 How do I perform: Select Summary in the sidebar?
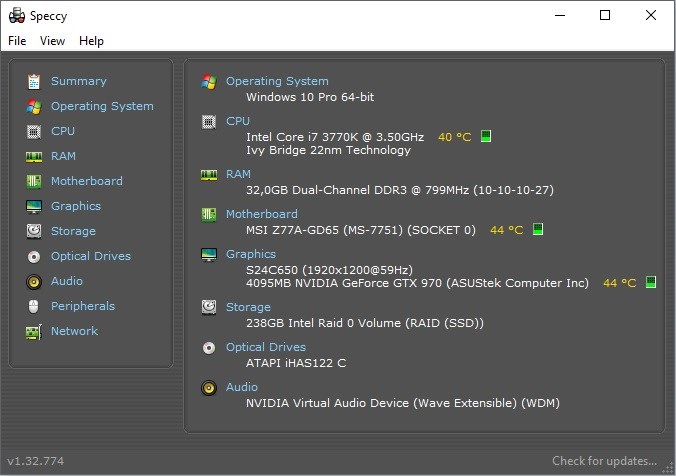[x=79, y=81]
